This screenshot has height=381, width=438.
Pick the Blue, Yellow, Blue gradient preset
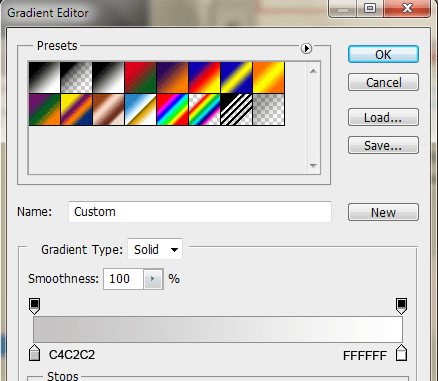tap(236, 77)
